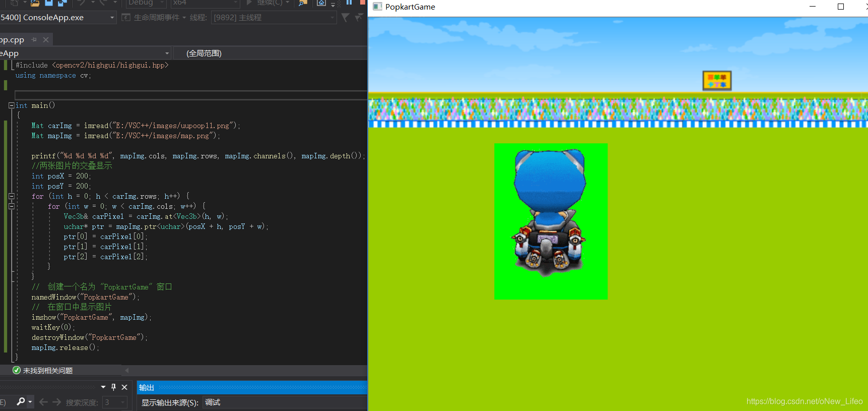Open the 搜索深度 depth dropdown
Viewport: 868px width, 411px height.
click(x=115, y=402)
